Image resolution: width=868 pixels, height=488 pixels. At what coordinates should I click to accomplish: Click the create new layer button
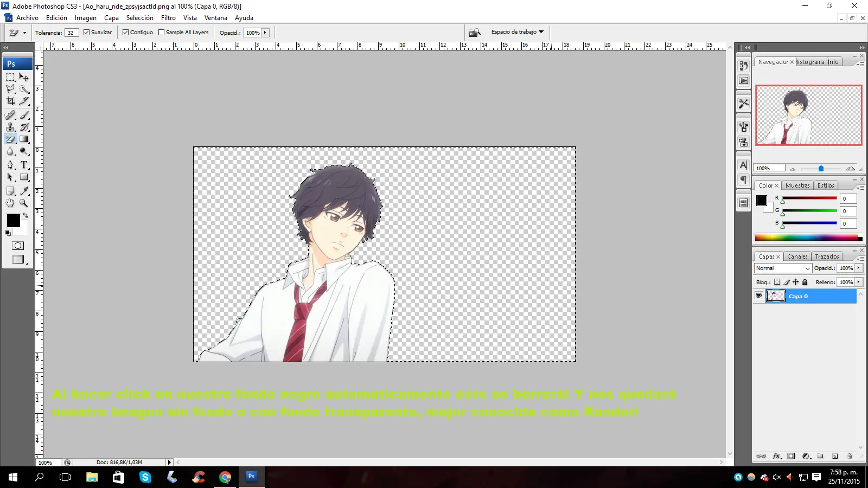pyautogui.click(x=835, y=456)
